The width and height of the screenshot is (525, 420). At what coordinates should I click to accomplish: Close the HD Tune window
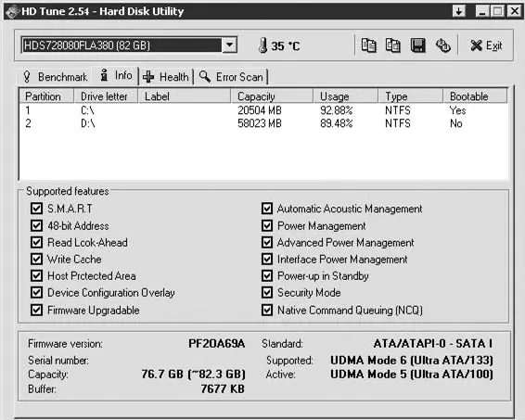click(514, 11)
